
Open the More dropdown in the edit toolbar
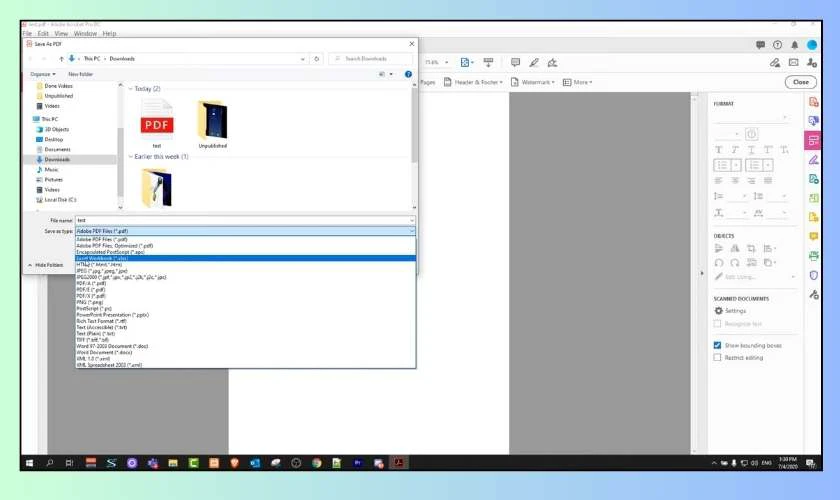point(577,82)
